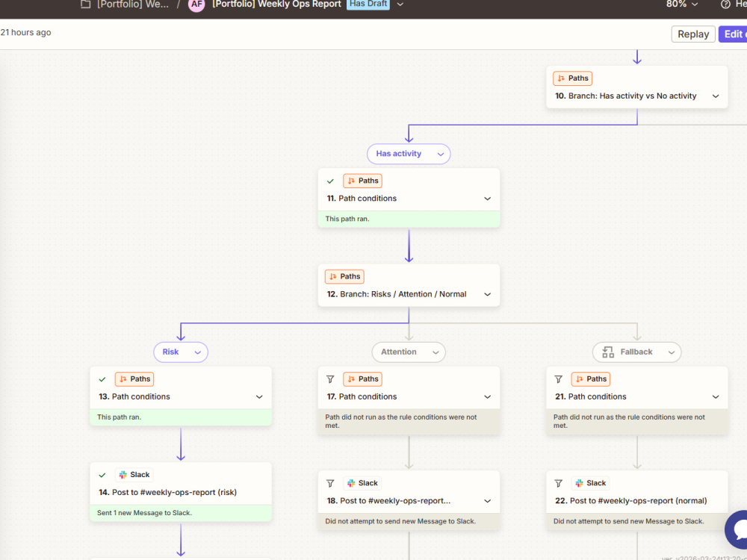Click Paths badge on step 17

point(362,379)
